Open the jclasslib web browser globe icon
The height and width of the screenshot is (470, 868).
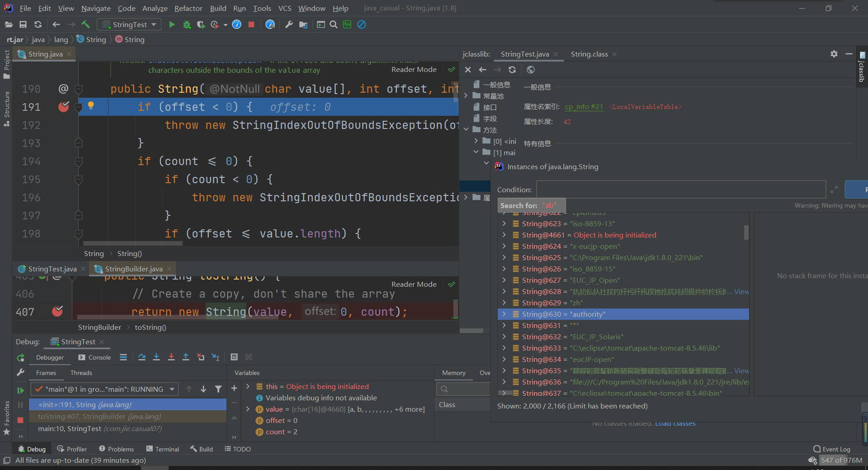point(531,70)
